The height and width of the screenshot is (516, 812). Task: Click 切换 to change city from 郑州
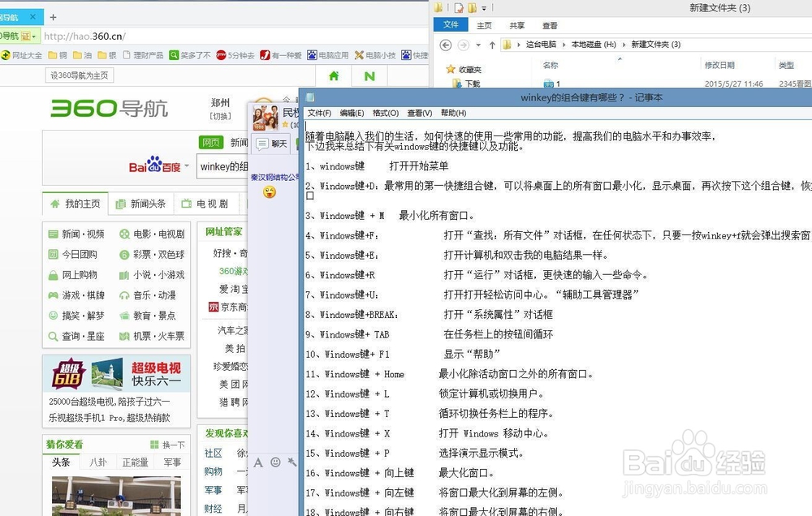[221, 116]
